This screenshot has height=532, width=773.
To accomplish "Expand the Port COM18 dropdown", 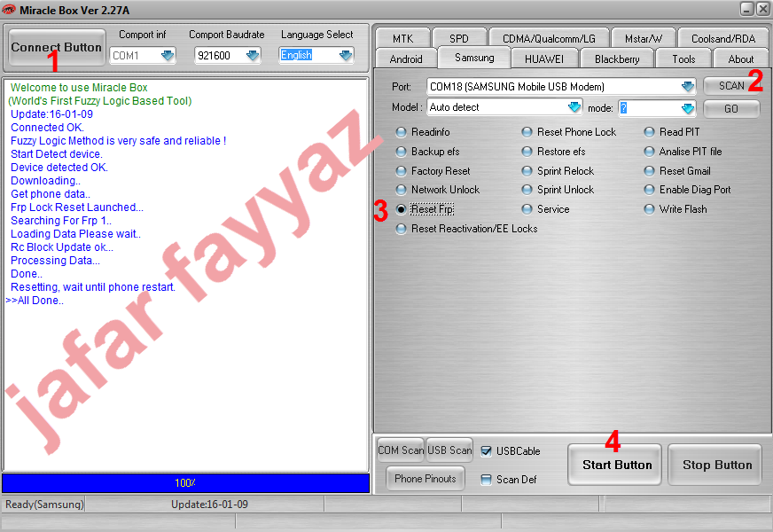I will coord(687,87).
